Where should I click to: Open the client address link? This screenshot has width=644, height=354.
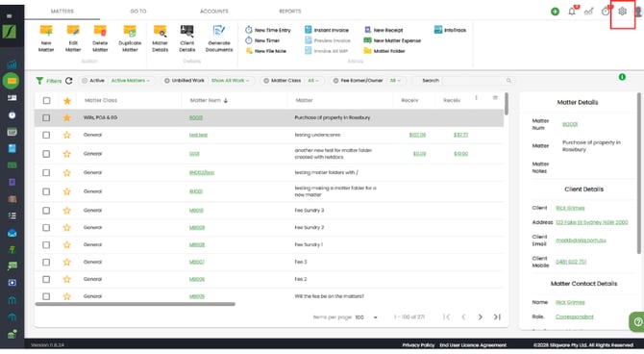click(x=592, y=222)
